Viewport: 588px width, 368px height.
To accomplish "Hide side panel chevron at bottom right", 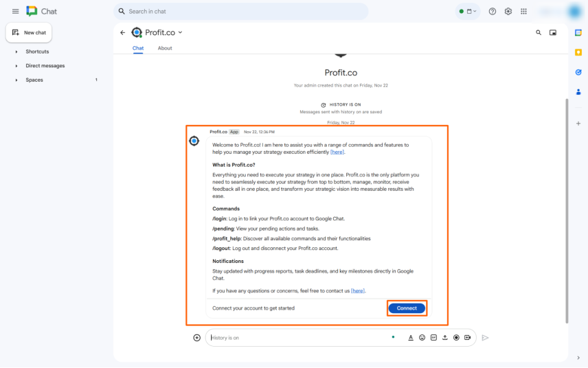I will click(x=578, y=358).
